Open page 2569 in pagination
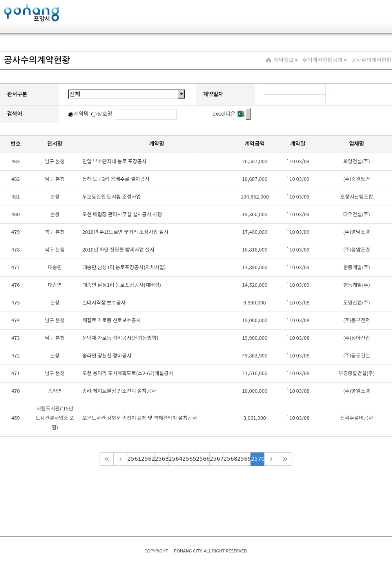 tap(244, 459)
